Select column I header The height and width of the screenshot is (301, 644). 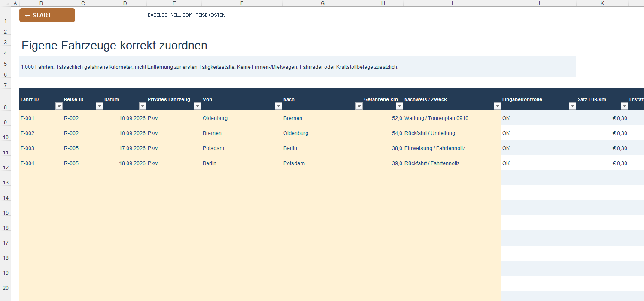click(452, 3)
